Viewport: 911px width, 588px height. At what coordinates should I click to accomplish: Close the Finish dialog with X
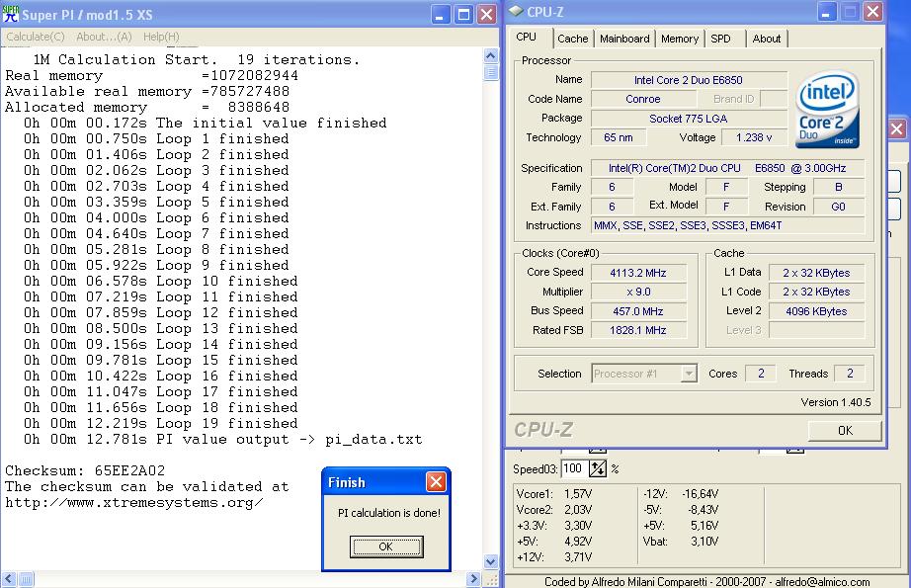point(436,481)
